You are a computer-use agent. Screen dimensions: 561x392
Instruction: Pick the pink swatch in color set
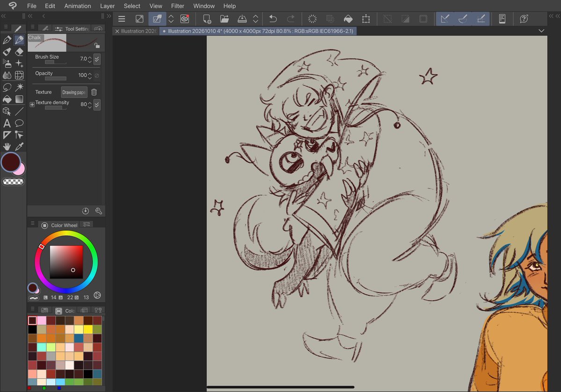[x=42, y=320]
